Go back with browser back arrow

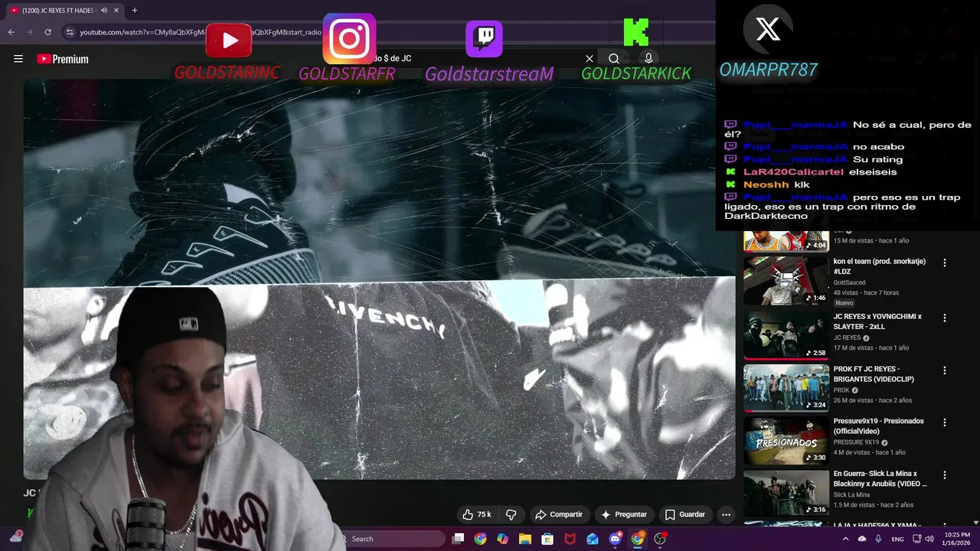pos(11,32)
